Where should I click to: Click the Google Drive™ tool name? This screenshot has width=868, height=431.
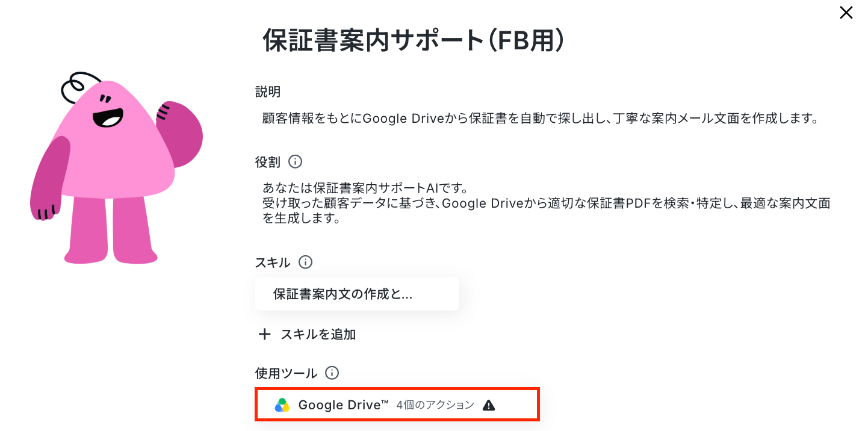[x=344, y=405]
